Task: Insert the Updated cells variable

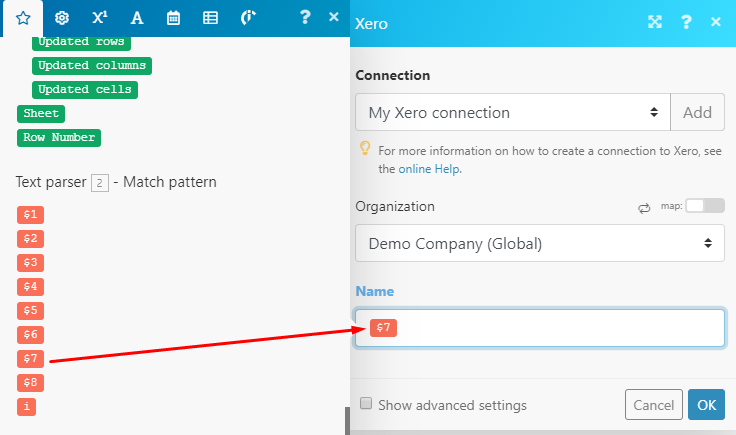Action: tap(85, 90)
